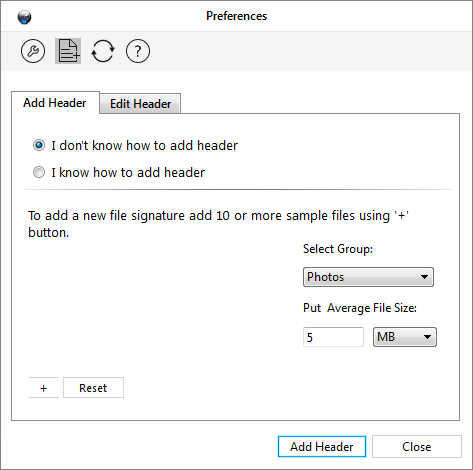The width and height of the screenshot is (473, 470).
Task: Click the Add Header button at bottom
Action: pyautogui.click(x=322, y=447)
